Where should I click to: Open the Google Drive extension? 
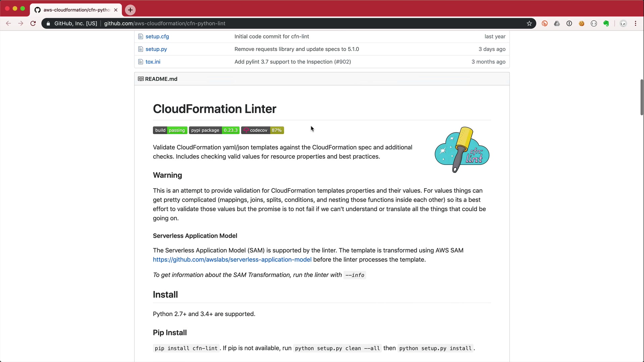coord(557,23)
